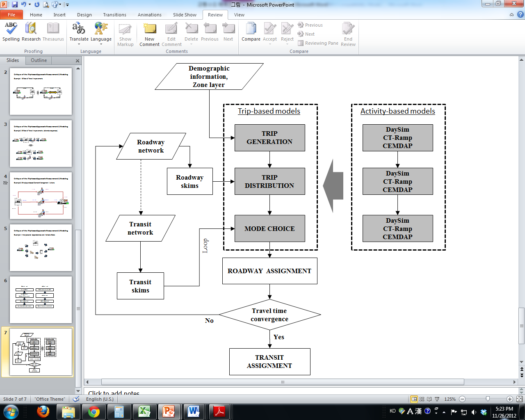Save the presentation from Quick Access Toolbar
The height and width of the screenshot is (420, 525).
click(15, 5)
